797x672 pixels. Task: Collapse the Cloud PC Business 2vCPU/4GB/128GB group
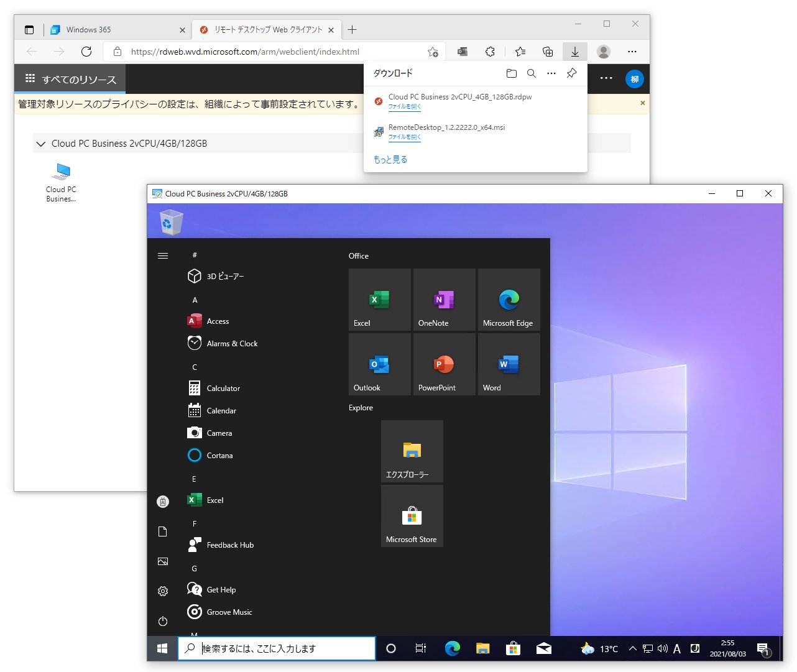[x=41, y=144]
